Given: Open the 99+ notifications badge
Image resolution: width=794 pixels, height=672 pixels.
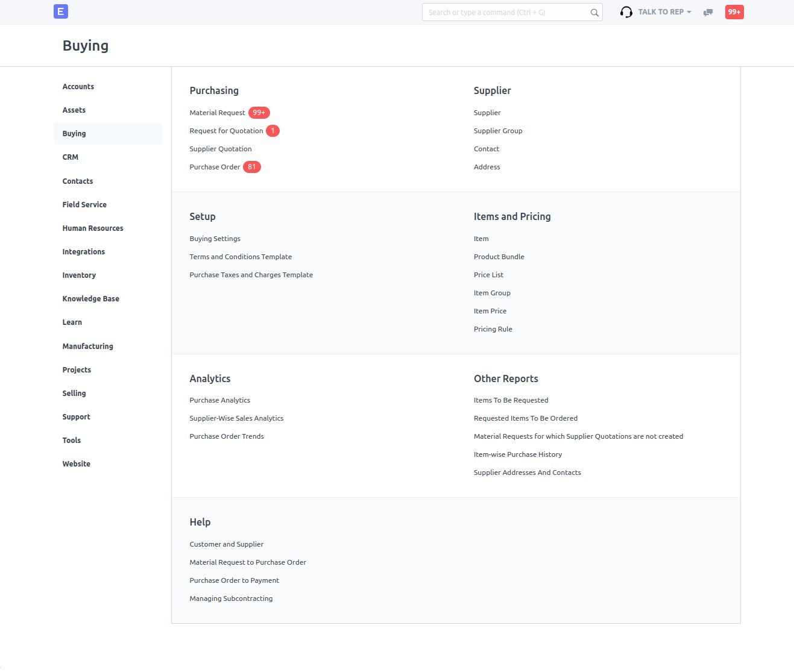Looking at the screenshot, I should coord(734,12).
